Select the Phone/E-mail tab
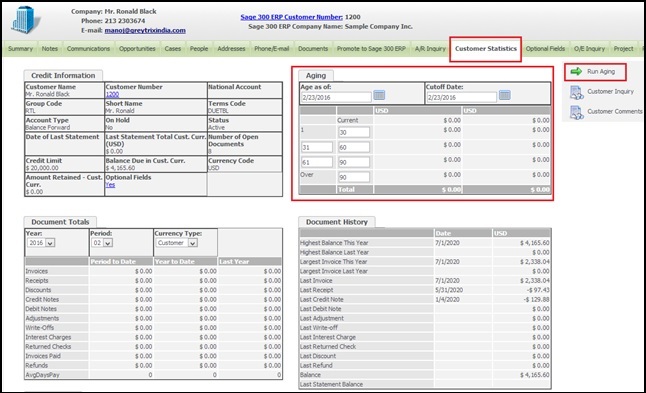This screenshot has width=646, height=393. tap(272, 49)
